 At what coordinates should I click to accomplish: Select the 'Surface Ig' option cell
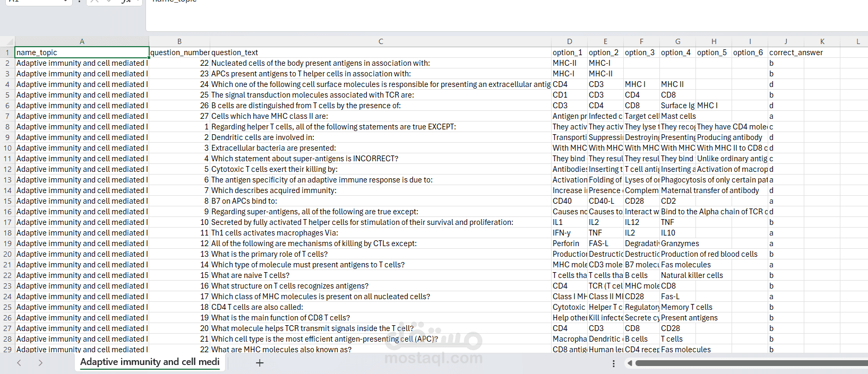point(678,106)
